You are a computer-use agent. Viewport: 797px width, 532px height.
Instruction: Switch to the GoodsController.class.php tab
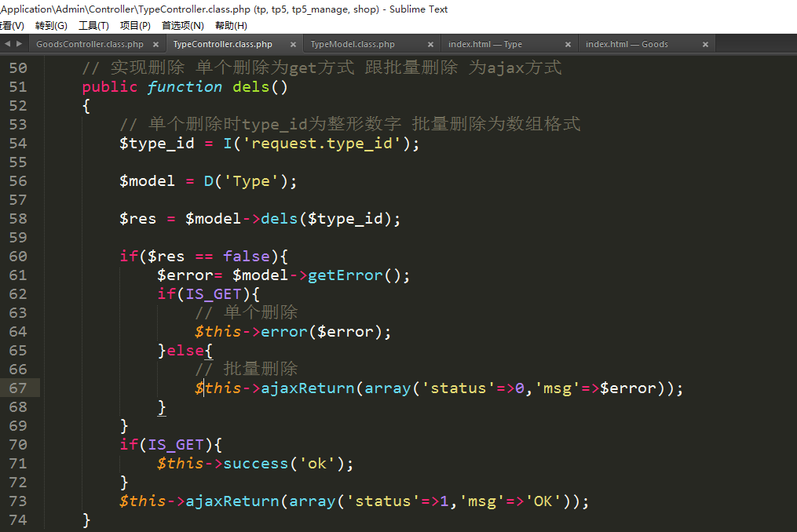click(90, 45)
